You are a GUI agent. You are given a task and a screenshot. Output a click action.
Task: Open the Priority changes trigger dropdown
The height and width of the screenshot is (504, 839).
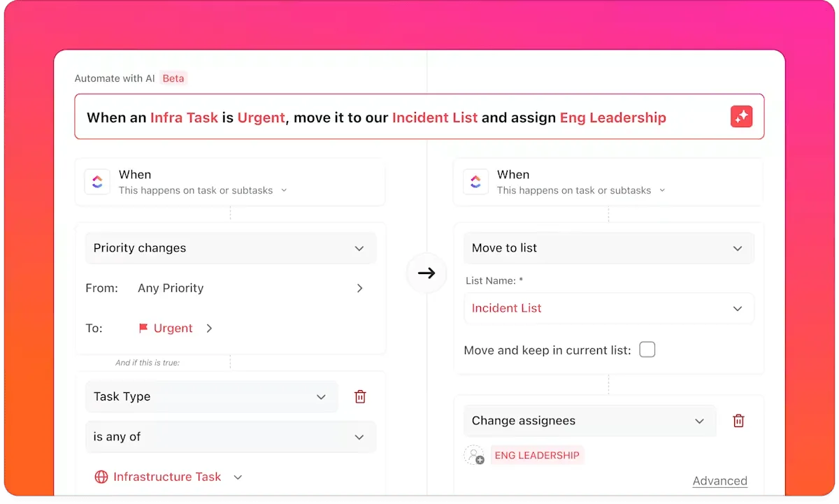pos(231,248)
